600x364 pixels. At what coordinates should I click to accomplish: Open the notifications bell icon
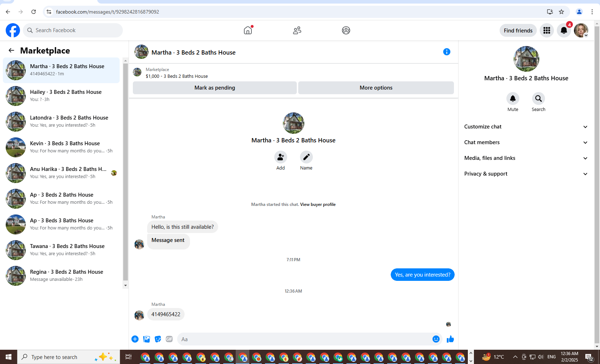[564, 30]
